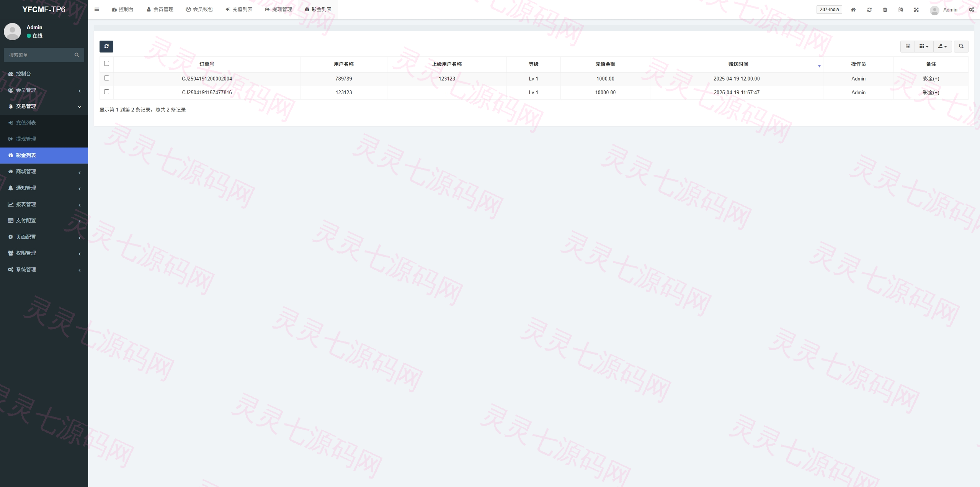Open 控制台 in sidebar
This screenshot has height=487, width=980.
pos(44,74)
